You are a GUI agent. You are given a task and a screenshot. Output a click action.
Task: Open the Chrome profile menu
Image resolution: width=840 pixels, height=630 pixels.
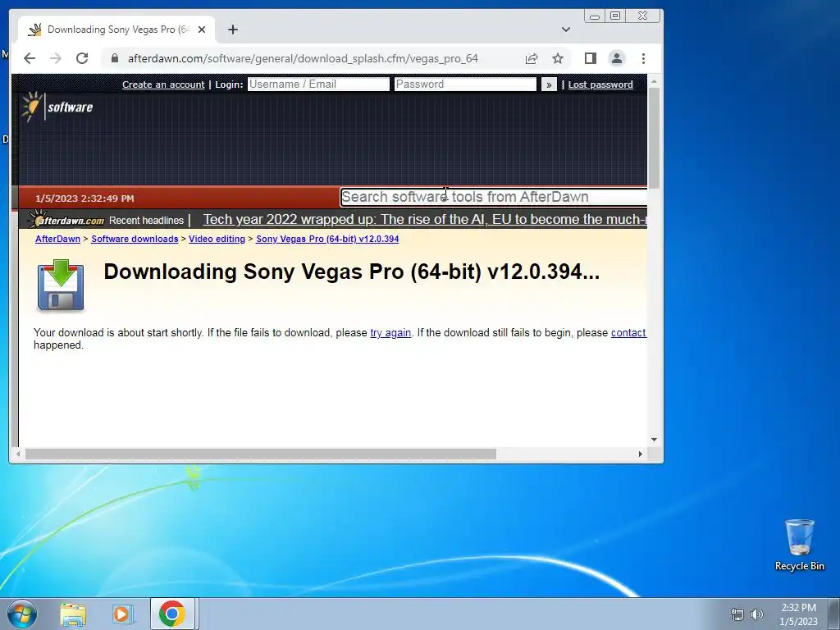[617, 58]
